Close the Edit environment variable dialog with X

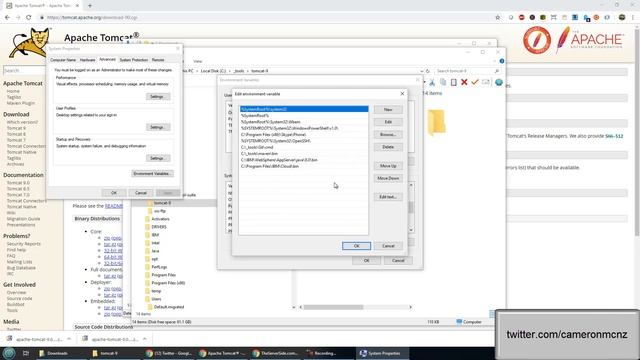tap(402, 93)
